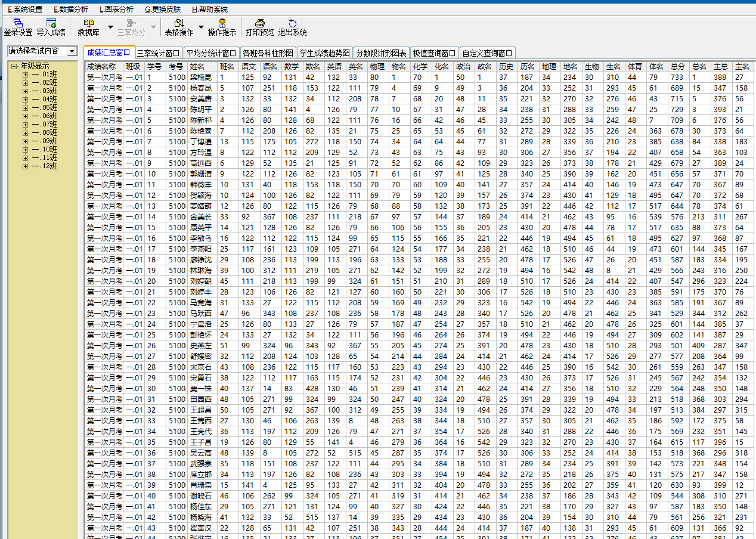Click the 总分 column header
Viewport: 756px width, 539px height.
tap(677, 67)
